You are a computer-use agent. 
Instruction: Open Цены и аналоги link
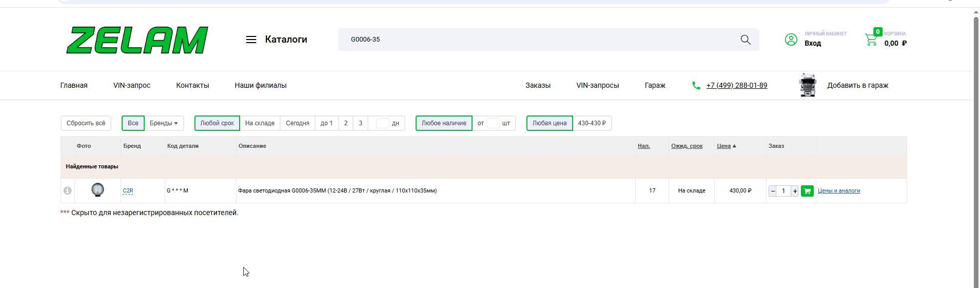839,191
